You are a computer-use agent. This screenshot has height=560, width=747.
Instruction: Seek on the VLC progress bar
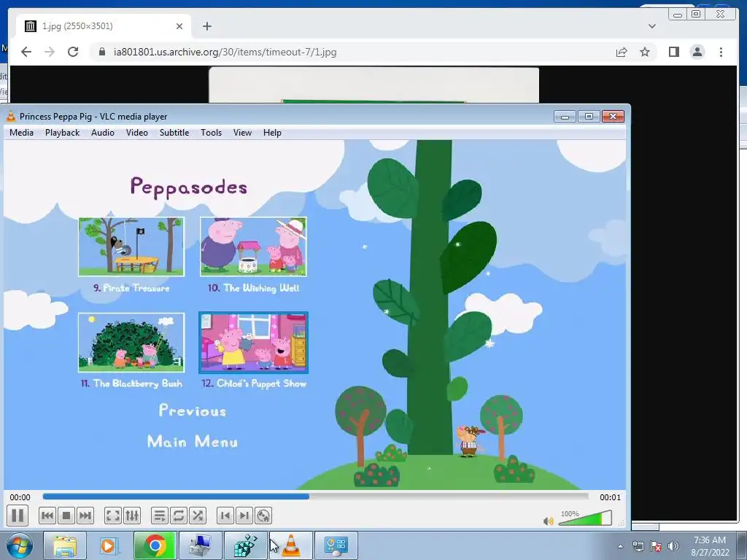[x=315, y=496]
